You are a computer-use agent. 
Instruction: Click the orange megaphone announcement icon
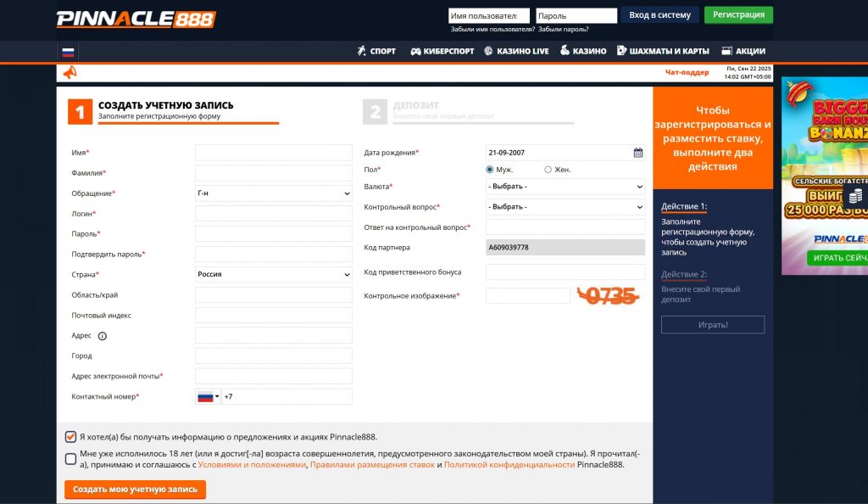(70, 73)
